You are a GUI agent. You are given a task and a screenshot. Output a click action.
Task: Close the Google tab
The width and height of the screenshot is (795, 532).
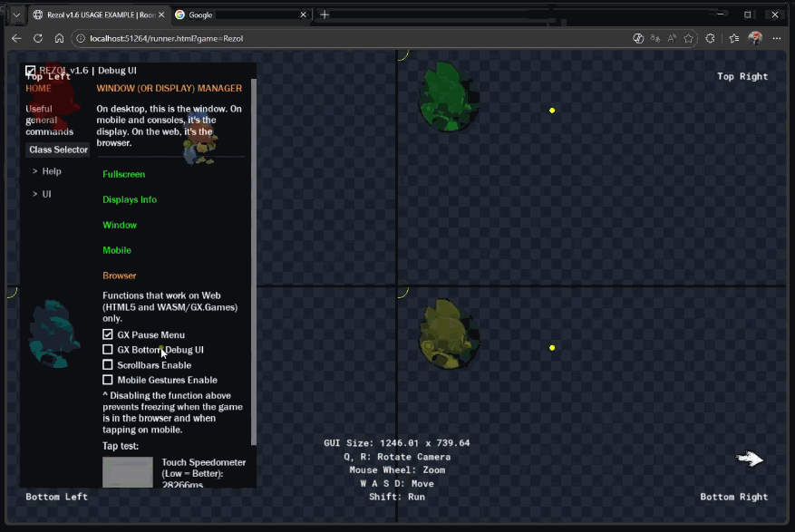pos(303,15)
